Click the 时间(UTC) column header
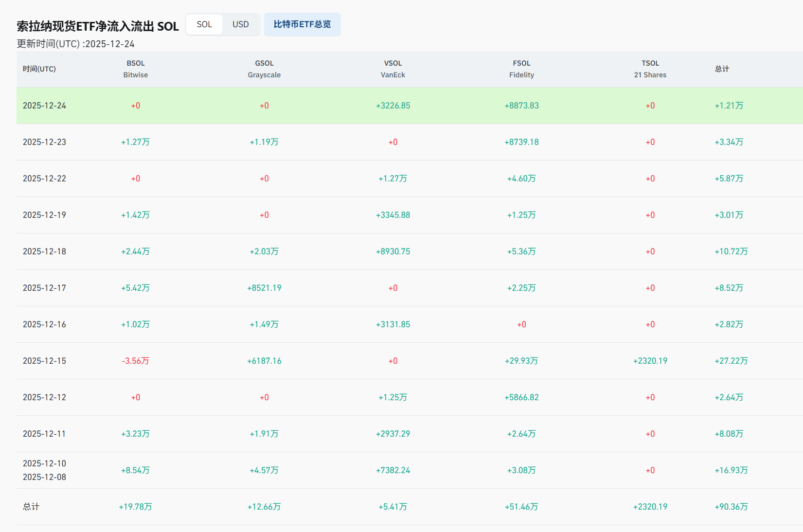 pos(39,69)
